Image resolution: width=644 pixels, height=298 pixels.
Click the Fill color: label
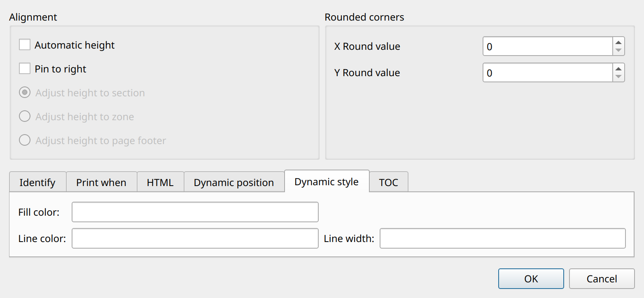coord(39,212)
